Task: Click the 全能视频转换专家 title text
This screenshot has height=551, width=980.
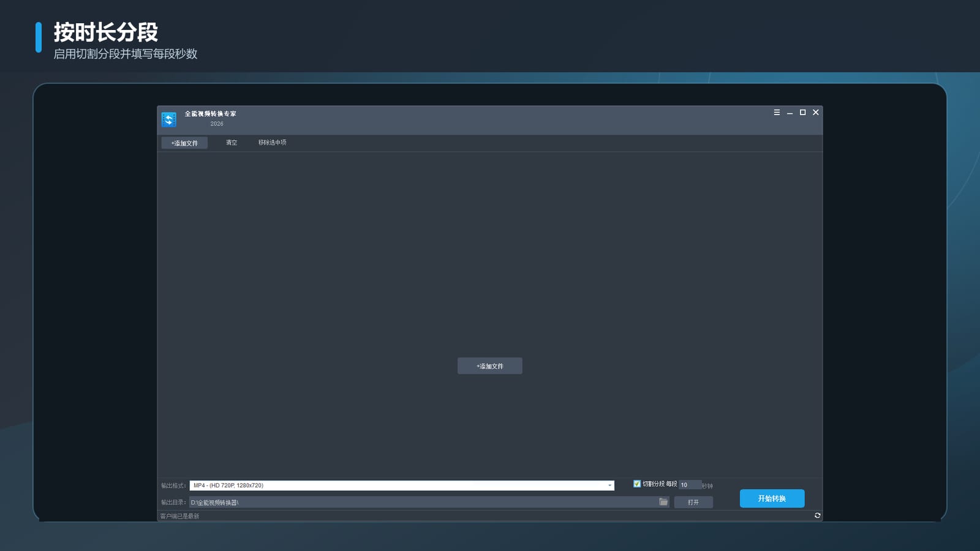Action: click(x=210, y=114)
